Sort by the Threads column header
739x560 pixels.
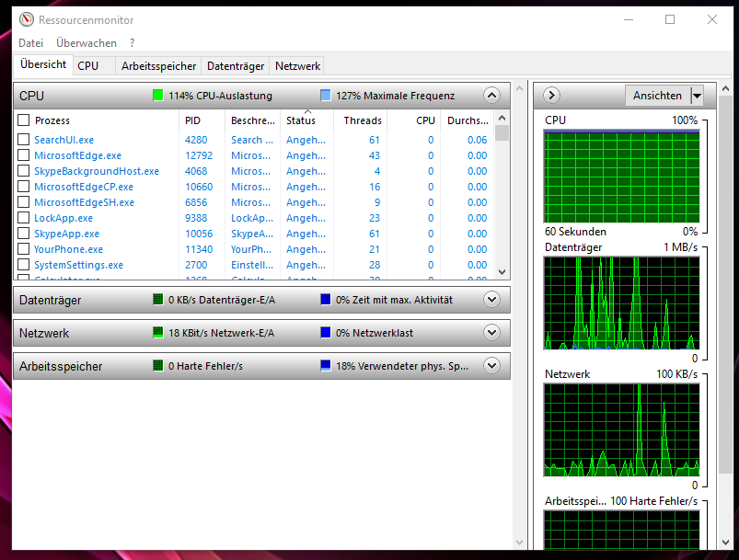pos(361,120)
